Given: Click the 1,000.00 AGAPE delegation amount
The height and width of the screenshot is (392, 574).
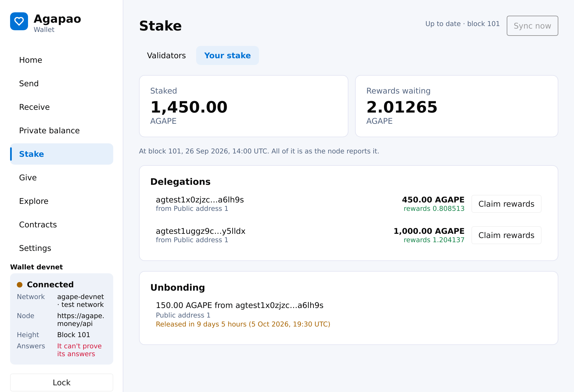Looking at the screenshot, I should click(x=429, y=231).
